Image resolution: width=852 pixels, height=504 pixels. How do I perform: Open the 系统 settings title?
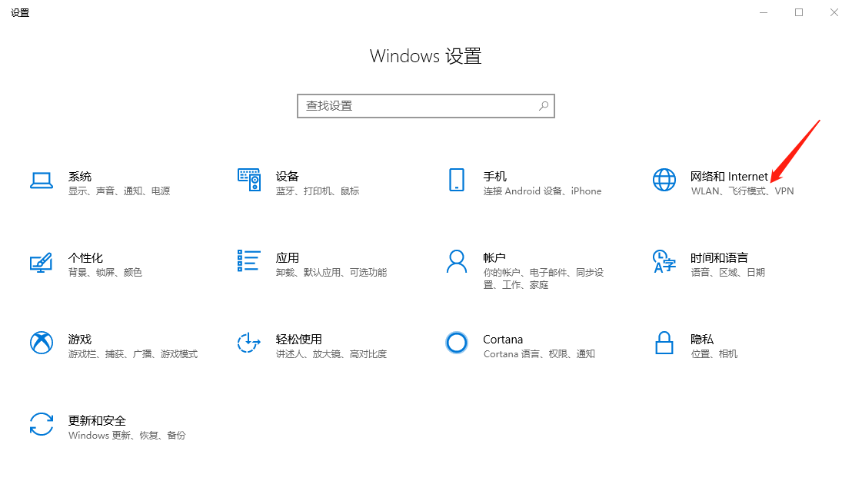(80, 177)
